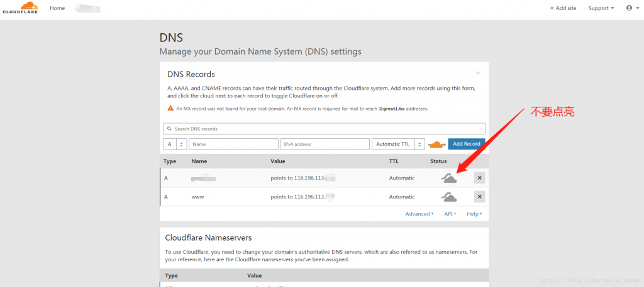Toggle Cloudflare cloud for www record

449,197
